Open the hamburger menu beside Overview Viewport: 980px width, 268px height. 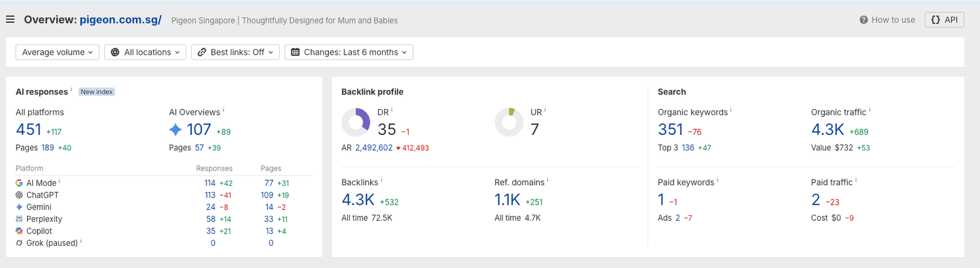point(10,20)
